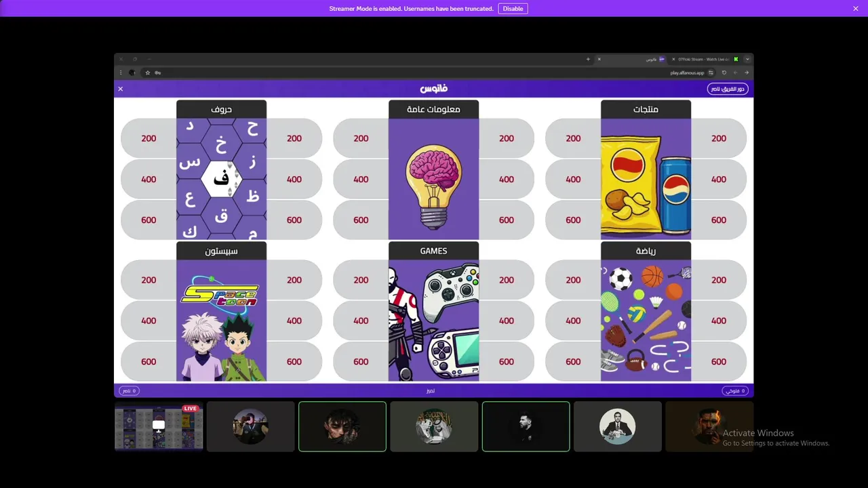Select the LIVE screen share thumbnail

(x=159, y=426)
